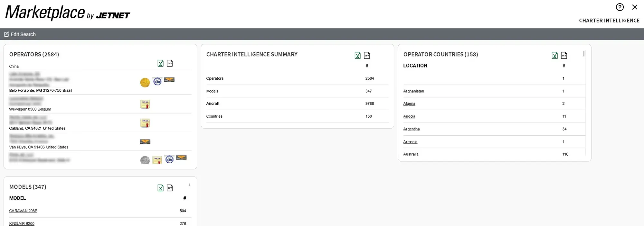
Task: Click Edit Search in the toolbar
Action: (20, 34)
